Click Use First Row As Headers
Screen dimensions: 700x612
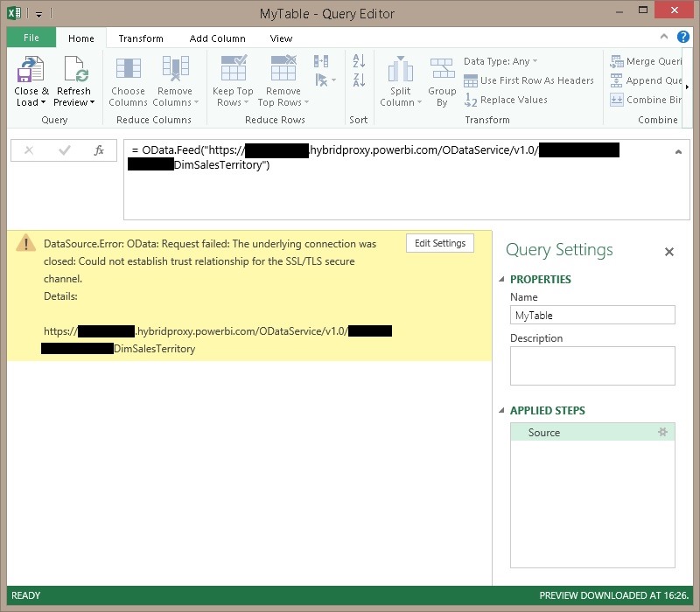528,80
